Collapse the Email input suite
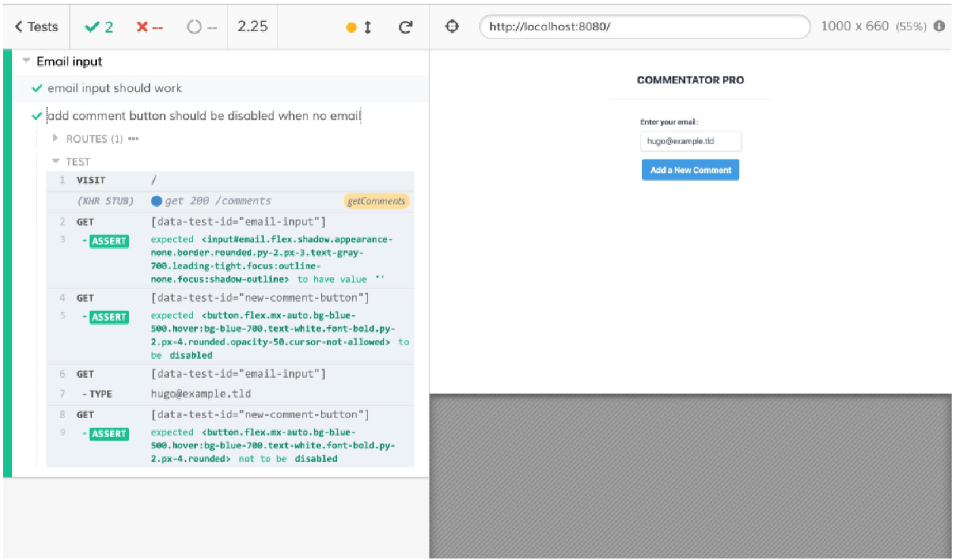This screenshot has height=560, width=954. pos(69,61)
